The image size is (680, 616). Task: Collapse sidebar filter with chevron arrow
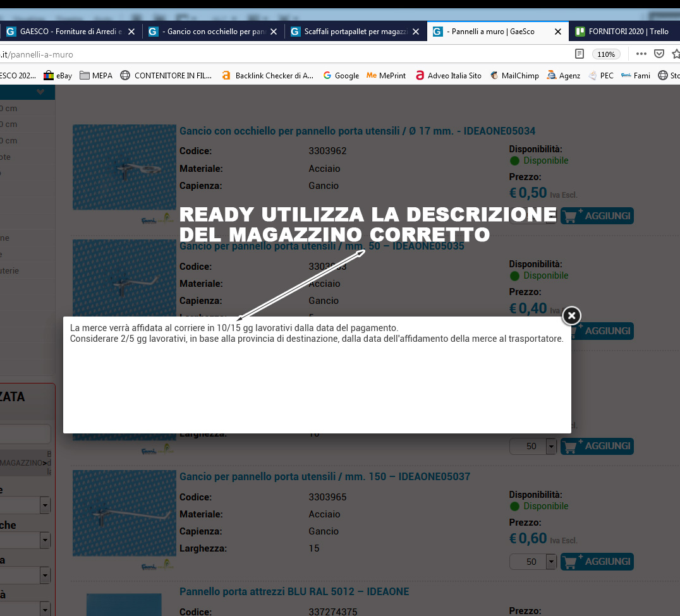tap(40, 92)
